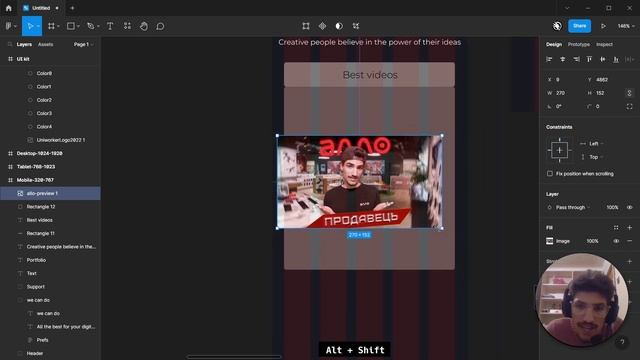
Task: Remove the Image fill with minus
Action: tap(629, 241)
